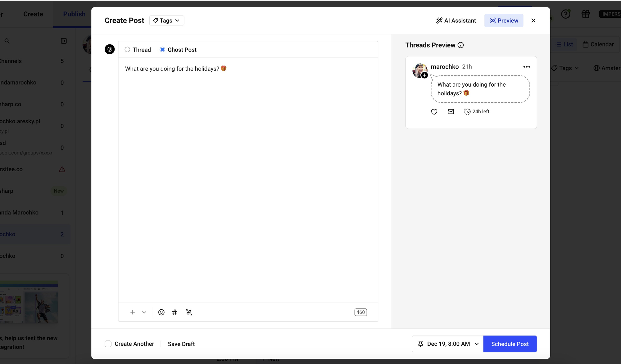Image resolution: width=621 pixels, height=364 pixels.
Task: Click Save Draft
Action: tap(181, 344)
